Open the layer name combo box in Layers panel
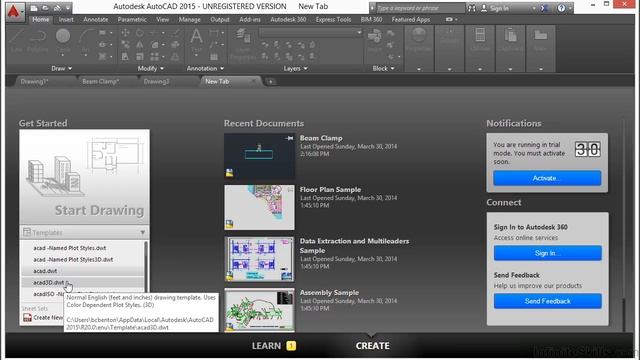 click(311, 33)
